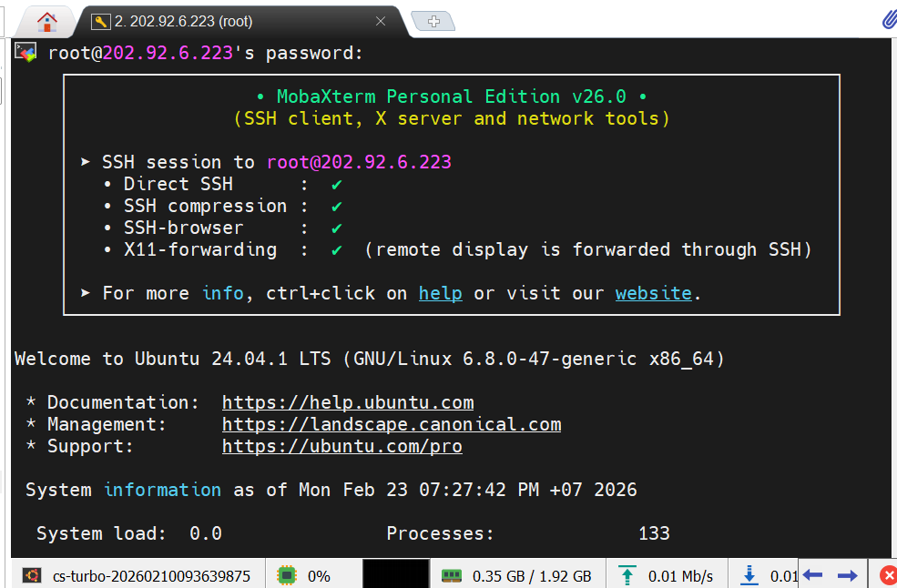The width and height of the screenshot is (897, 588).
Task: Click the terminal settings icon beside password prompt
Action: point(25,53)
